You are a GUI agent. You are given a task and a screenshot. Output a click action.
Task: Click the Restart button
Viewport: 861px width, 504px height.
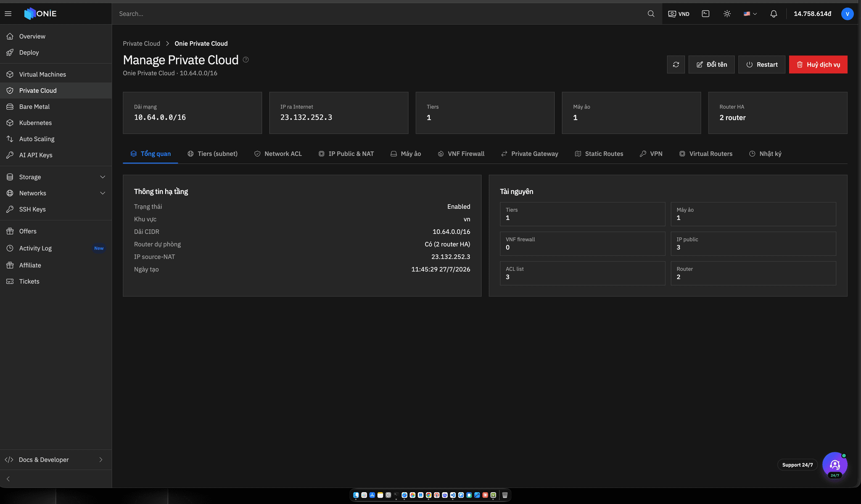[761, 64]
